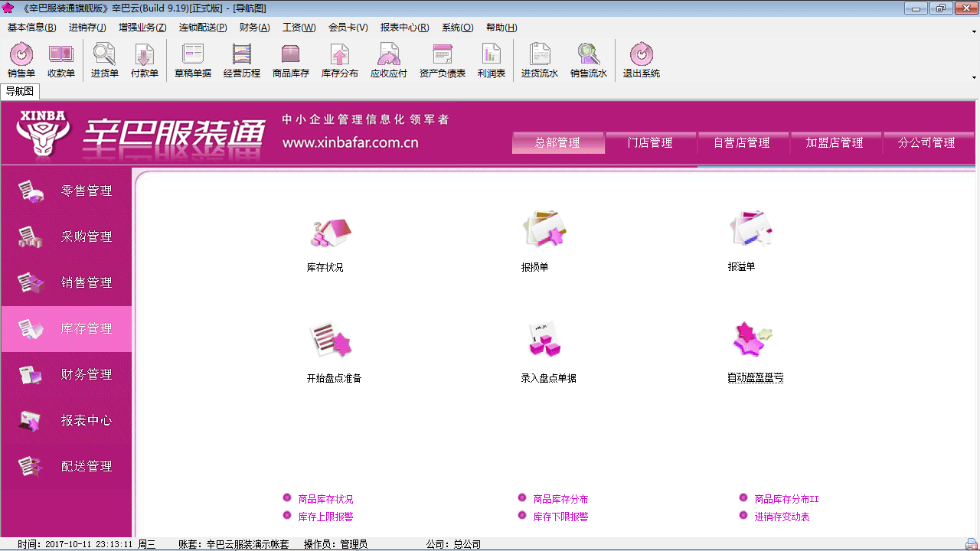The image size is (980, 551).
Task: Click the status bar date and time
Action: coord(87,544)
